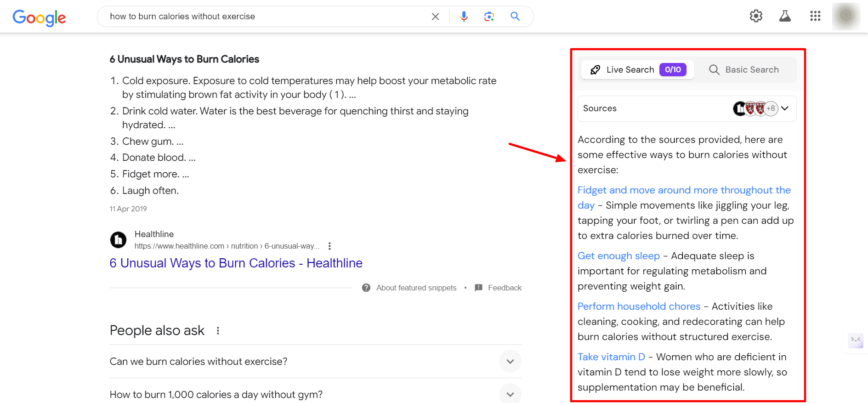Start voice search with microphone icon
The image size is (868, 403).
coord(464,17)
